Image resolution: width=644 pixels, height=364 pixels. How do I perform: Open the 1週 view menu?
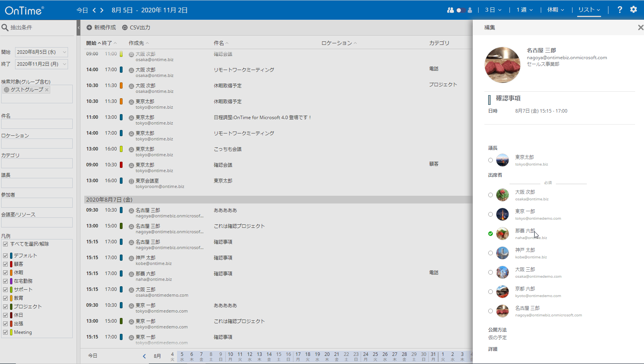[524, 9]
